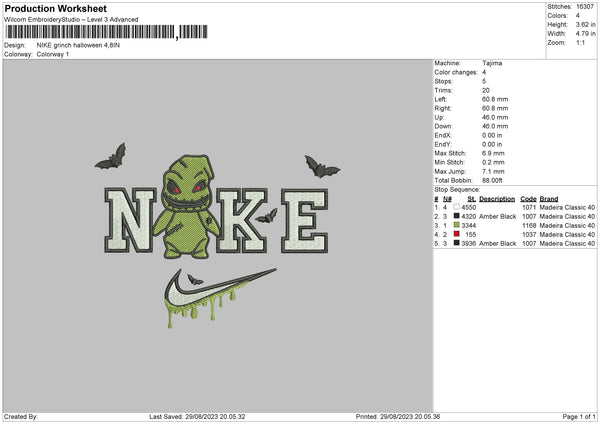Click the "Stop Sequence:" heading
The width and height of the screenshot is (600, 424).
(x=457, y=189)
